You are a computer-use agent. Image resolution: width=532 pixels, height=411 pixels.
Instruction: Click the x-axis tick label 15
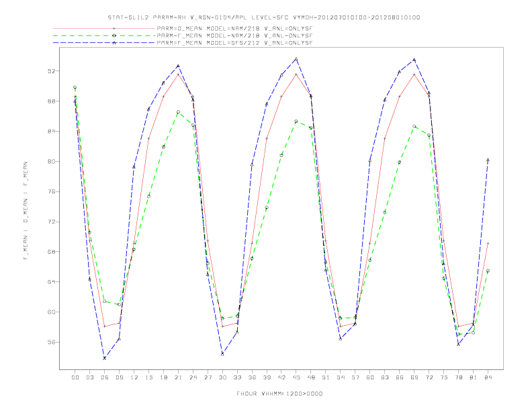pyautogui.click(x=148, y=377)
